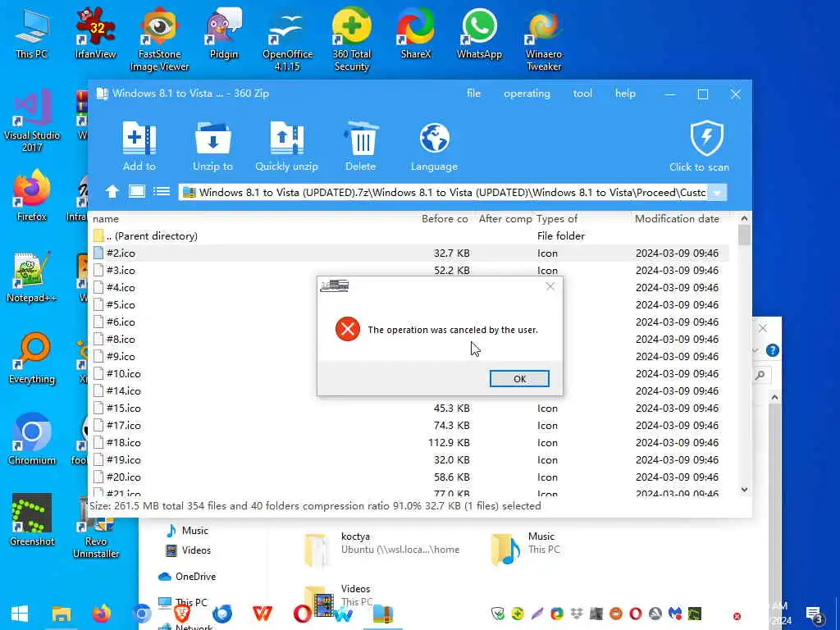Open the Pidgin desktop shortcut

223,33
